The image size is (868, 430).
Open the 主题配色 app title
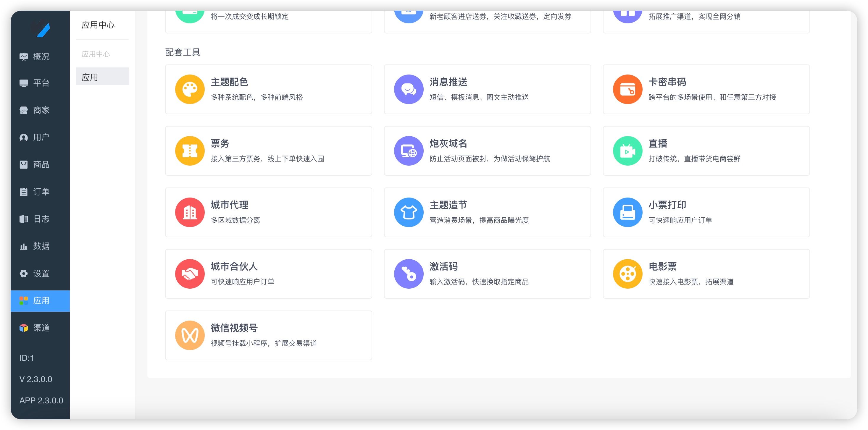230,82
